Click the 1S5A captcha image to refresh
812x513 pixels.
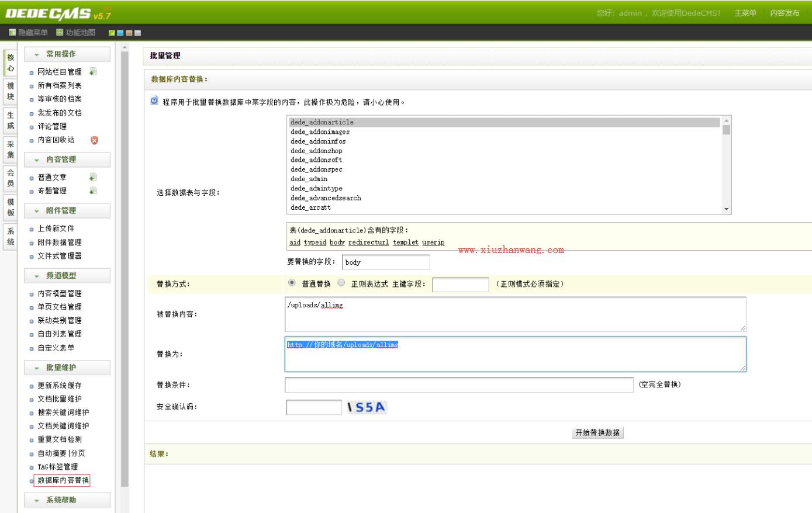(367, 407)
